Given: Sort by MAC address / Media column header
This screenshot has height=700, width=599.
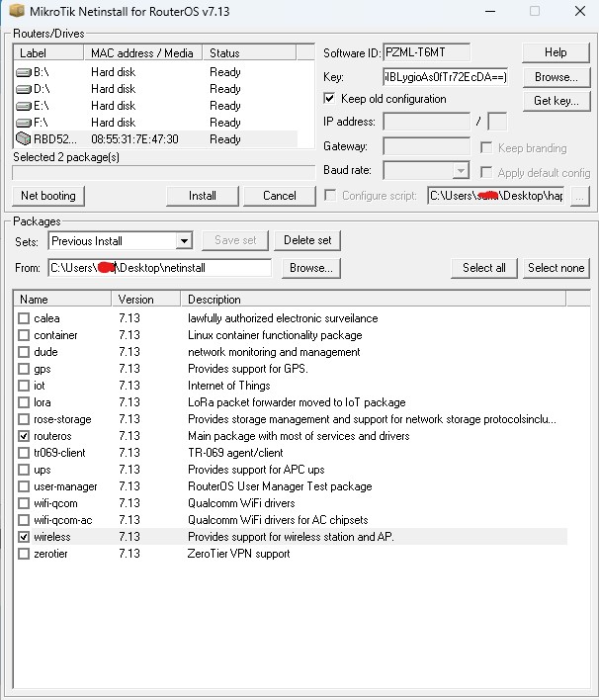Looking at the screenshot, I should click(x=143, y=52).
